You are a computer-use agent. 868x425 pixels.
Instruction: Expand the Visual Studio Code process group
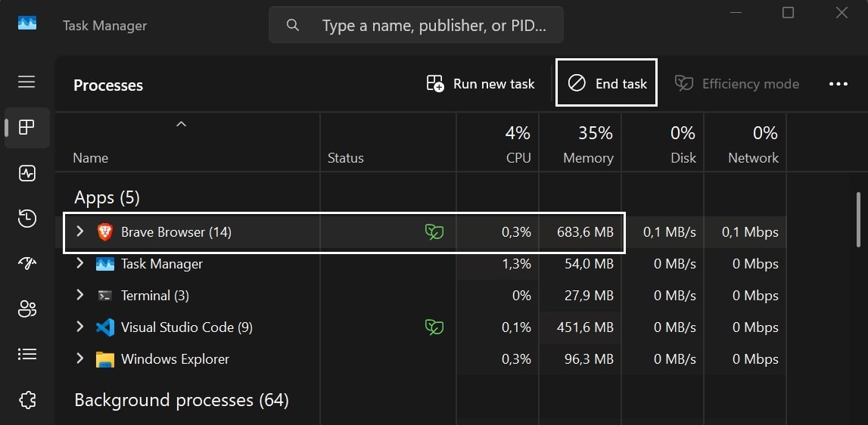pos(79,327)
